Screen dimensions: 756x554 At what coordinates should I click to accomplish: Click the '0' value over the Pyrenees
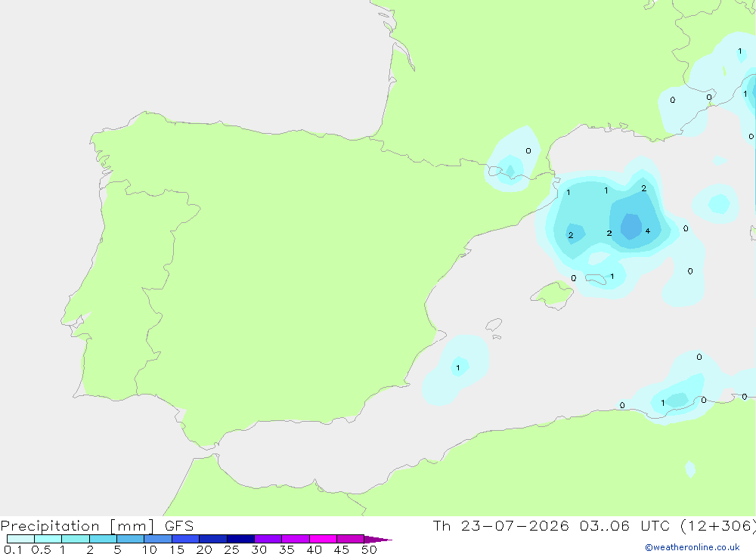pos(528,151)
